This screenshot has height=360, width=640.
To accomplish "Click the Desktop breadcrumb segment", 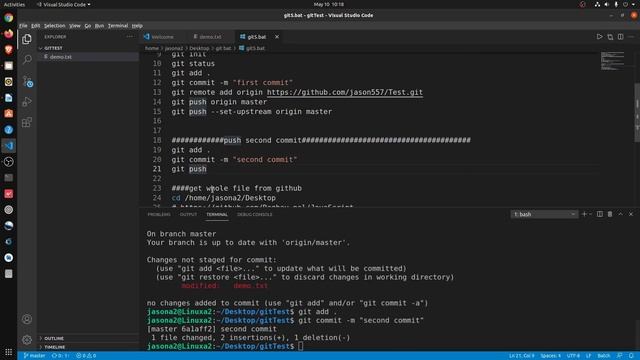I will [199, 48].
